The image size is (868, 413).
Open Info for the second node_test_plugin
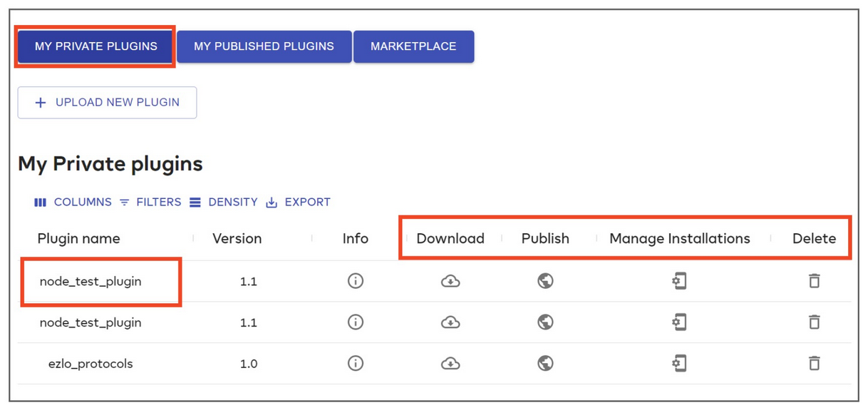tap(356, 322)
